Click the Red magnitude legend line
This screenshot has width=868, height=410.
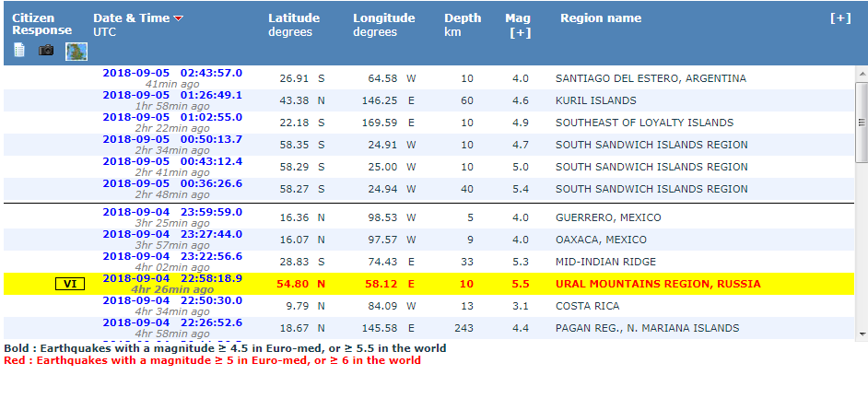[212, 360]
